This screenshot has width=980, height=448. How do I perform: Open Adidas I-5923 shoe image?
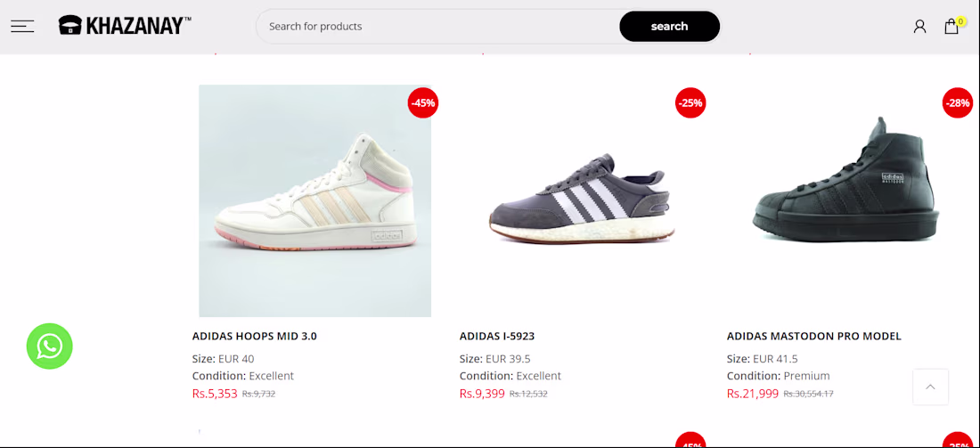pyautogui.click(x=582, y=200)
